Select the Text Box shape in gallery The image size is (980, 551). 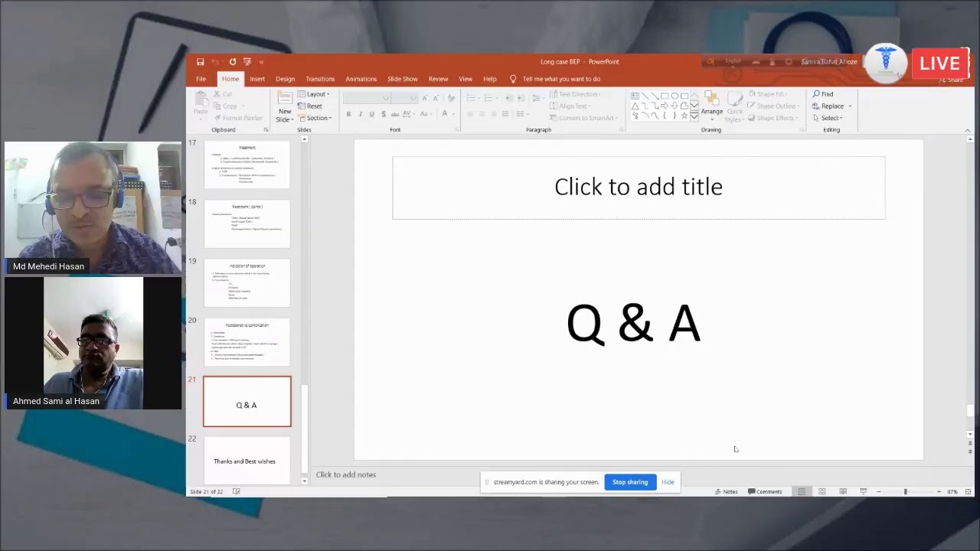pyautogui.click(x=635, y=96)
